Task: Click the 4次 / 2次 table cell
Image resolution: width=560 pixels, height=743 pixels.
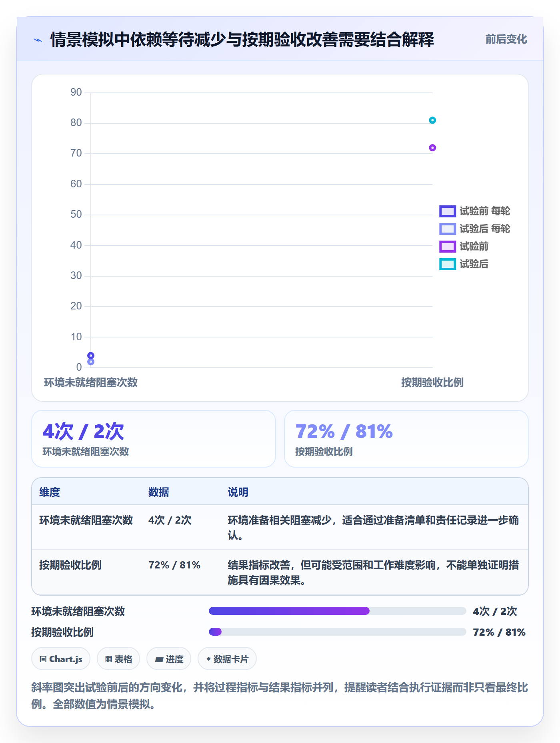Action: [x=170, y=520]
